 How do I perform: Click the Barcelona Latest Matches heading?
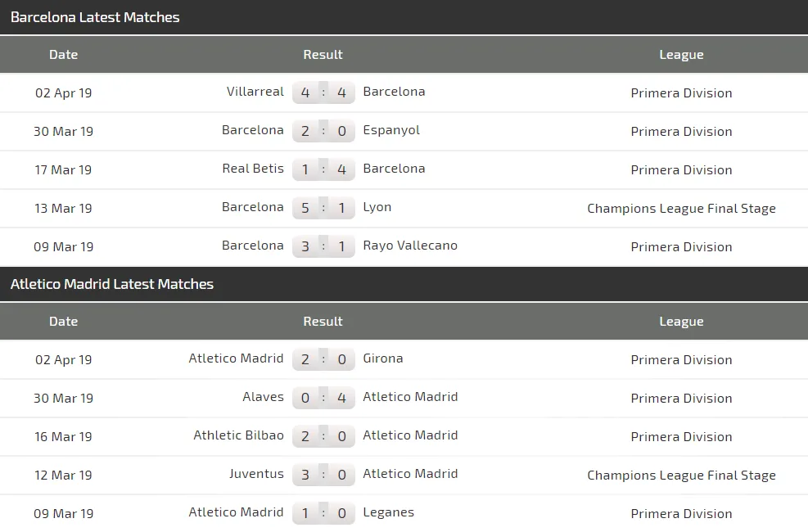pos(95,17)
